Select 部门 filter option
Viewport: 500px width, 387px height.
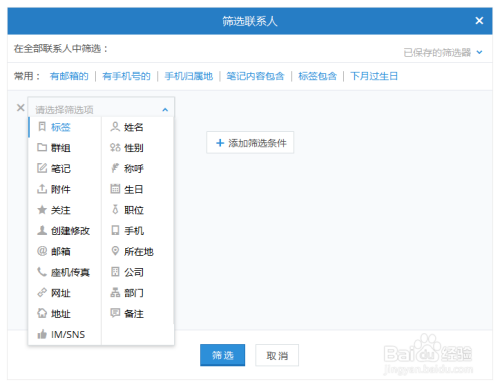(x=138, y=293)
